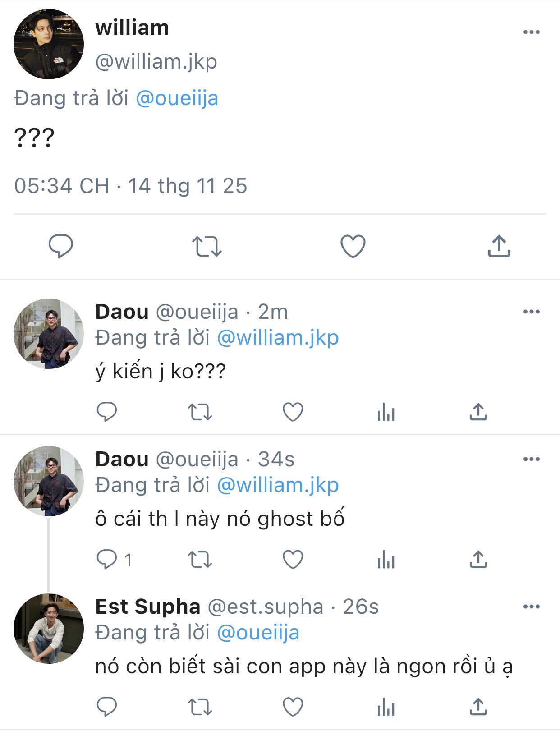Screen dimensions: 560x731
Task: Like william's main ??? tweet
Action: coord(353,246)
